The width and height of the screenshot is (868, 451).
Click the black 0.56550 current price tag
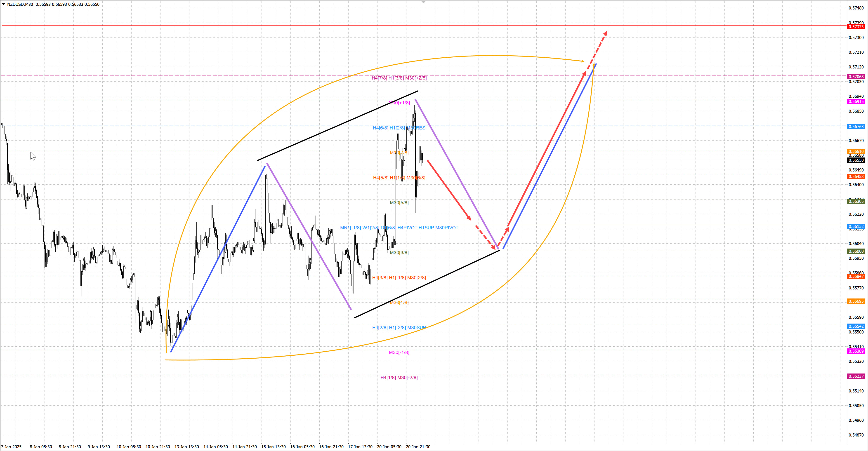point(856,160)
